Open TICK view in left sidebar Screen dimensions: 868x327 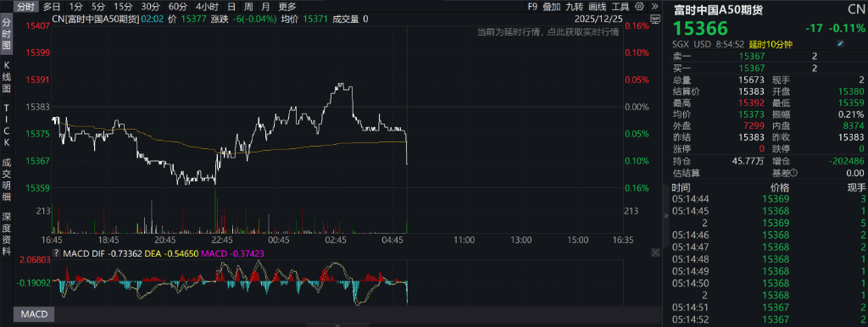point(7,125)
